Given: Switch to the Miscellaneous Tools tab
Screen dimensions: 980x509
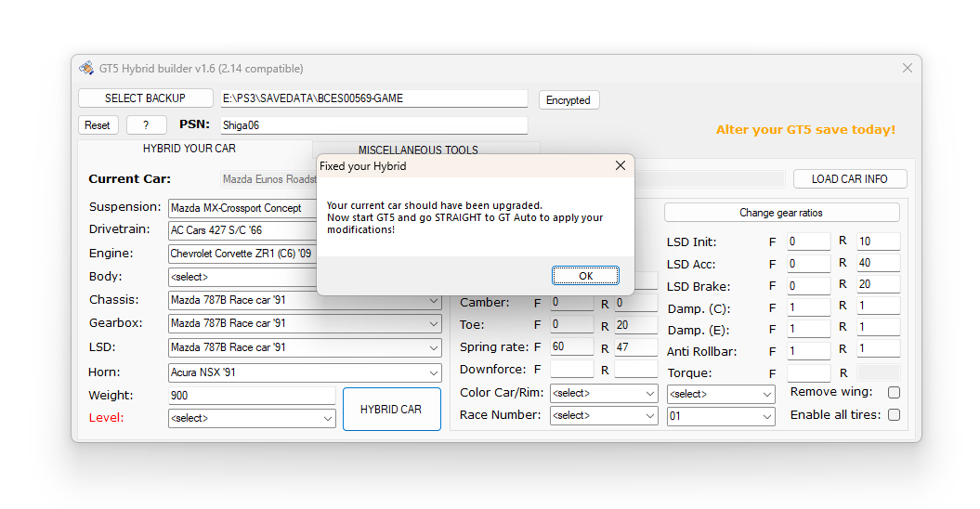Looking at the screenshot, I should coord(418,150).
